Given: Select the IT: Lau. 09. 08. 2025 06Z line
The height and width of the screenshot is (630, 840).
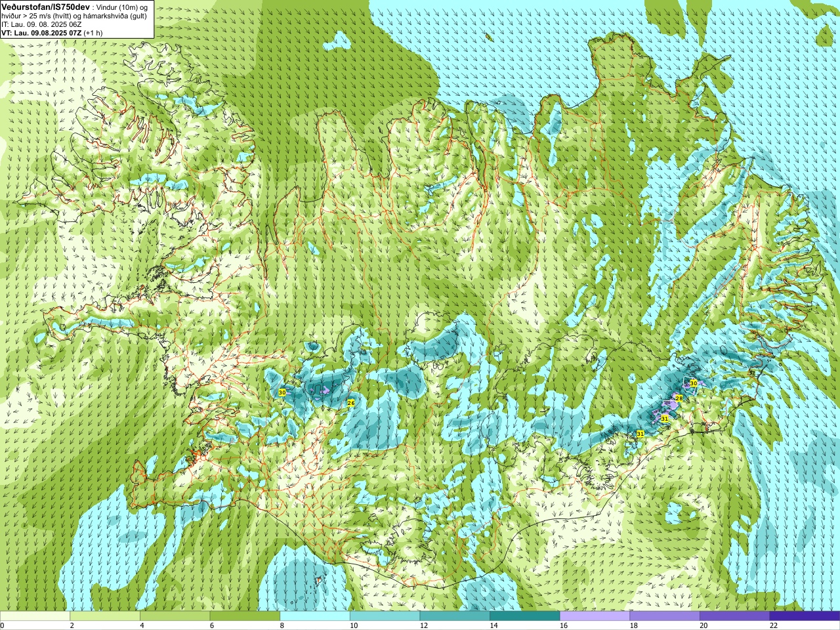Looking at the screenshot, I should click(41, 24).
